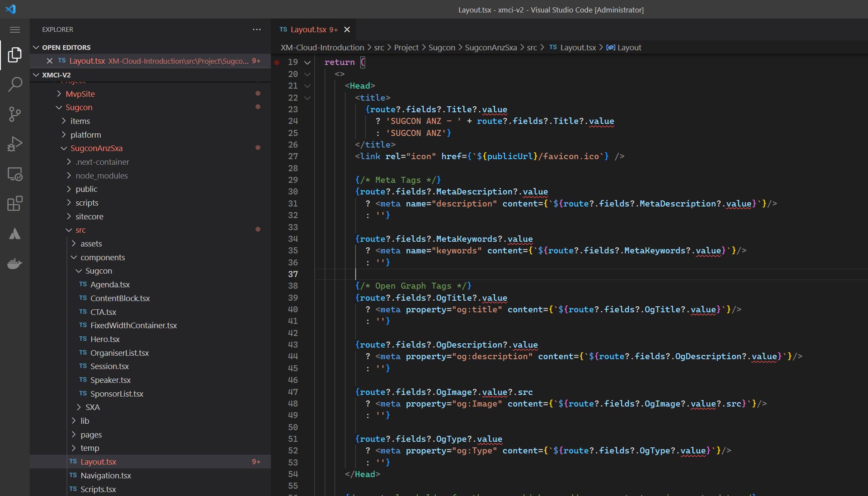The width and height of the screenshot is (868, 496).
Task: Open the Run and Debug view
Action: click(15, 144)
